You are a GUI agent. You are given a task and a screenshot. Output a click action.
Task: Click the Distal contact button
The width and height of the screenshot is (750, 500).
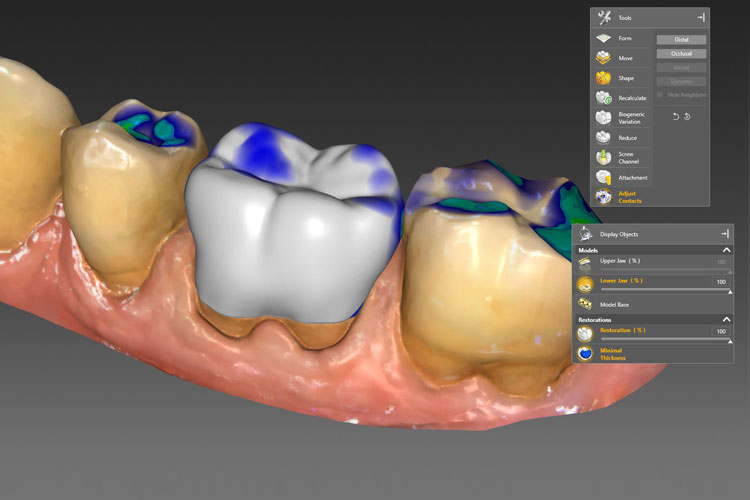[x=681, y=40]
